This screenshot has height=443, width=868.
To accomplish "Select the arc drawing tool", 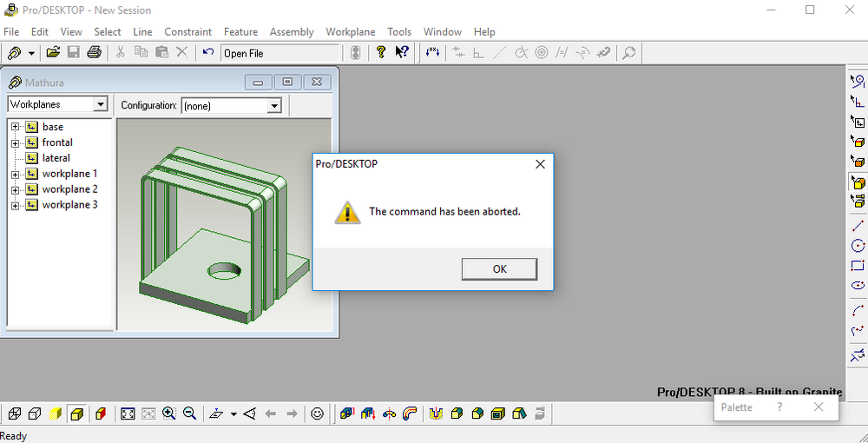I will pyautogui.click(x=858, y=310).
